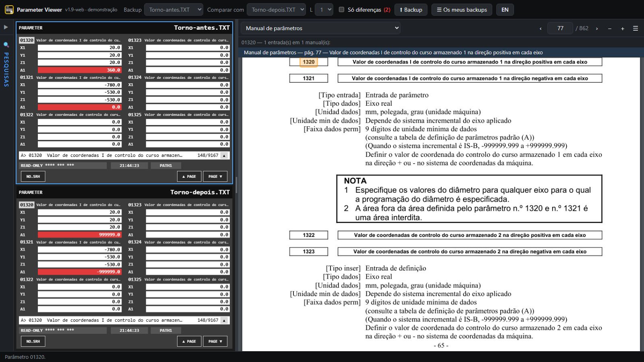The image size is (644, 362).
Task: Open the L path number dropdown
Action: [x=324, y=10]
